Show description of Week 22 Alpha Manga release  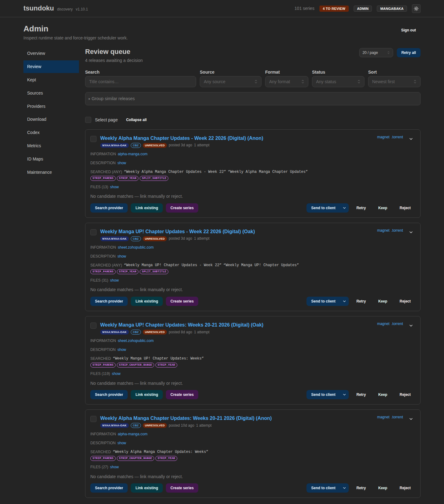122,163
